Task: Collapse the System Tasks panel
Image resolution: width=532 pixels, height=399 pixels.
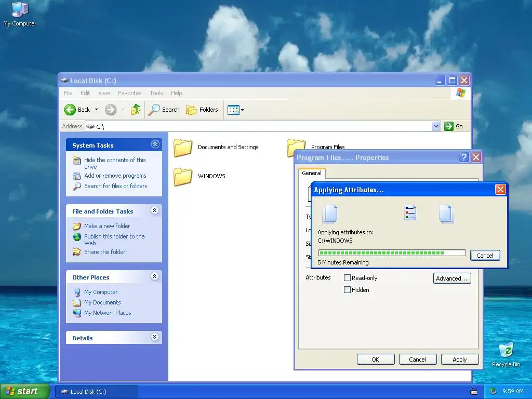Action: click(155, 144)
